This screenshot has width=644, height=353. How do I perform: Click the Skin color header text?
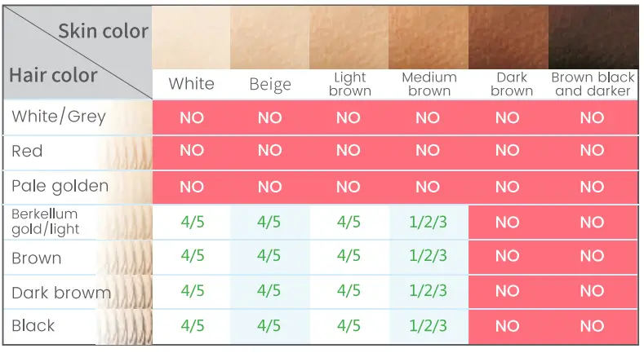103,32
